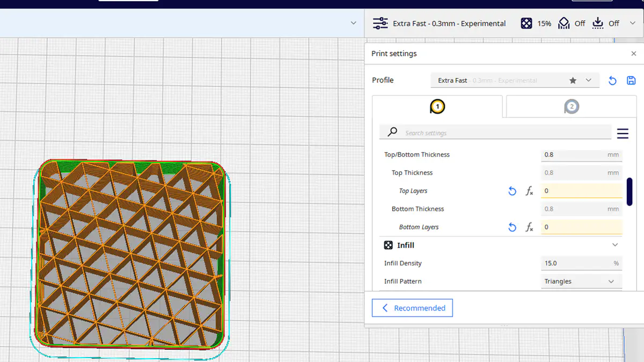Collapse the Infill section chevron
The image size is (644, 362).
point(615,245)
